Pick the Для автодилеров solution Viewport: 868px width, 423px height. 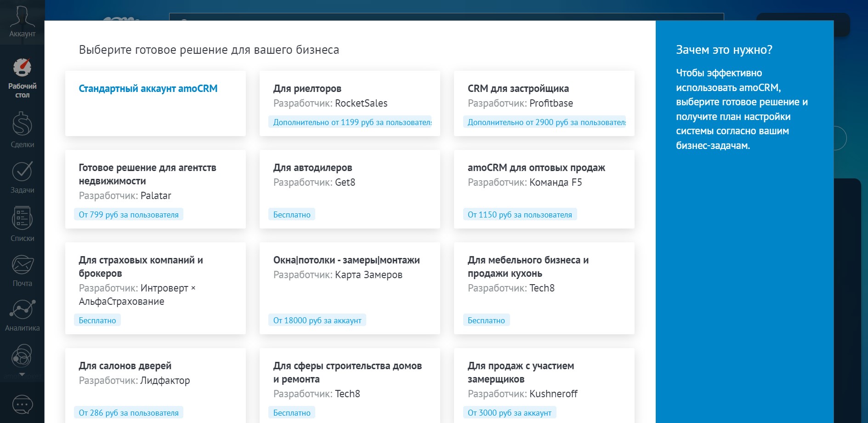[350, 189]
